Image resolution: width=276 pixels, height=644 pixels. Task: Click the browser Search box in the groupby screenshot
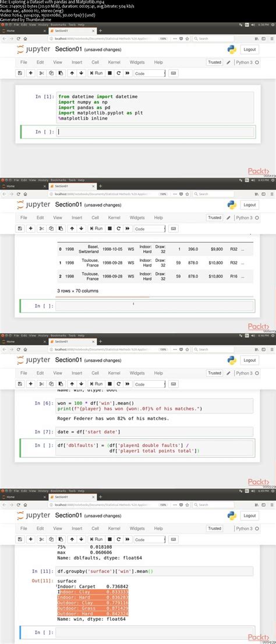[213, 505]
